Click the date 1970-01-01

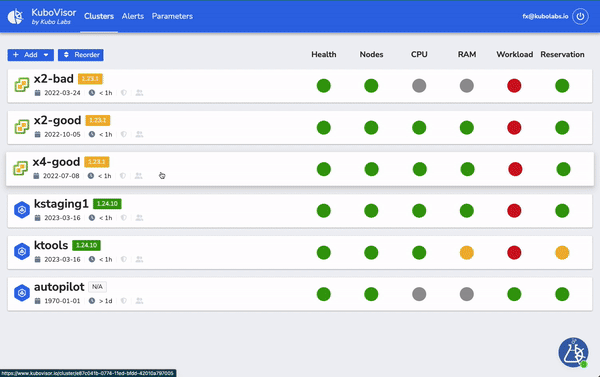(x=62, y=301)
